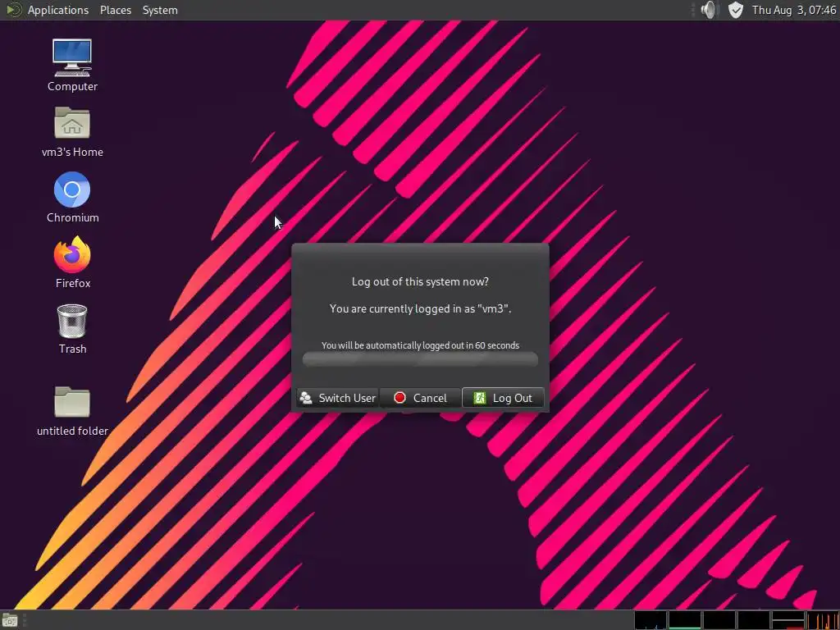Viewport: 840px width, 630px height.
Task: Click the security shield tray icon
Action: click(x=736, y=10)
